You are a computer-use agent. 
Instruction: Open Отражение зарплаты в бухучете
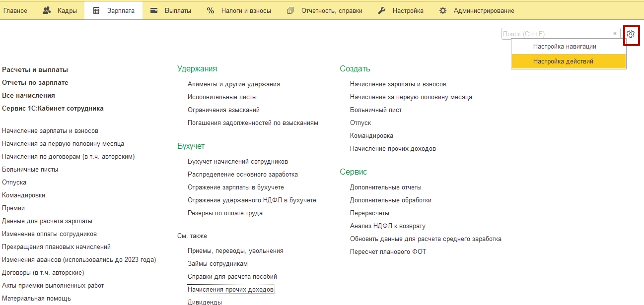pyautogui.click(x=236, y=187)
